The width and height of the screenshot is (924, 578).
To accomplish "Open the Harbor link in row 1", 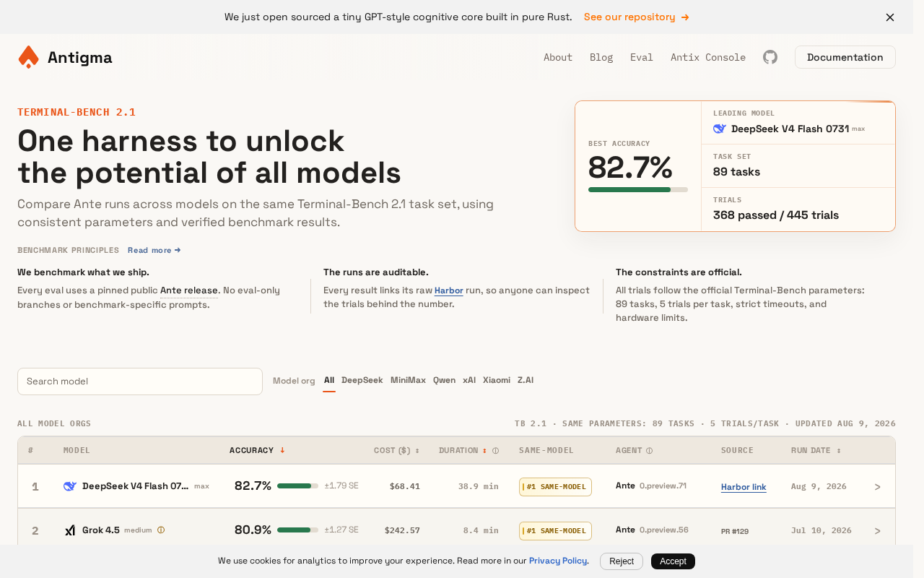I will coord(744,487).
